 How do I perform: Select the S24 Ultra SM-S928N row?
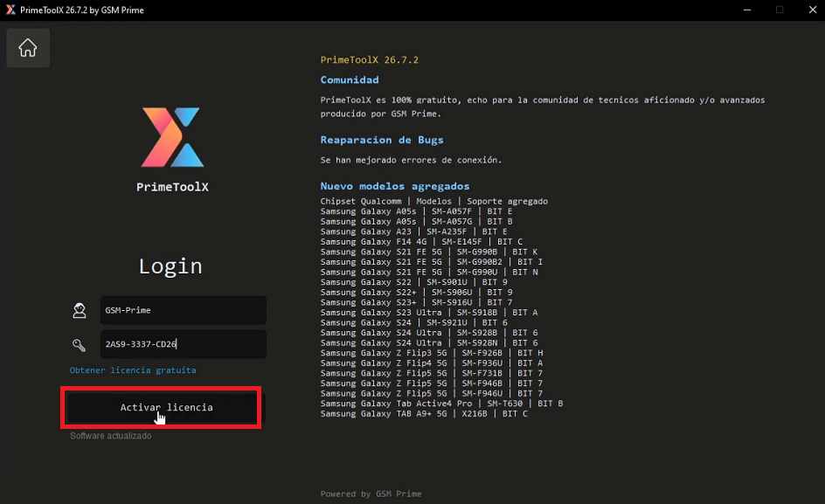(429, 343)
